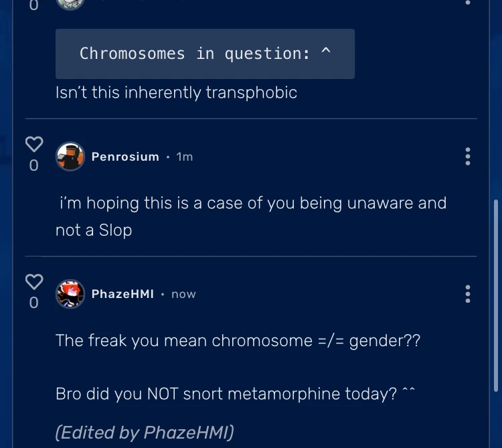Click the "now" timestamp on PhazeHMI's comment
This screenshot has width=502, height=448.
(x=183, y=294)
